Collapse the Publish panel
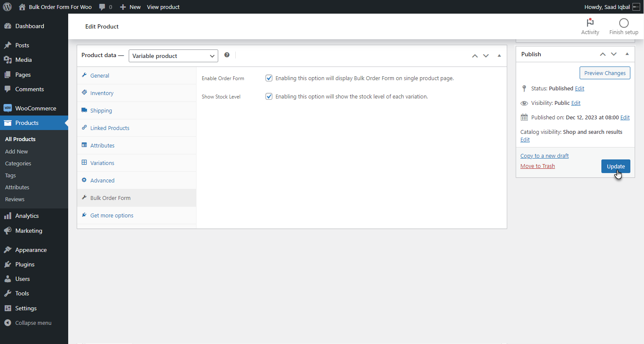The height and width of the screenshot is (344, 644). 627,54
